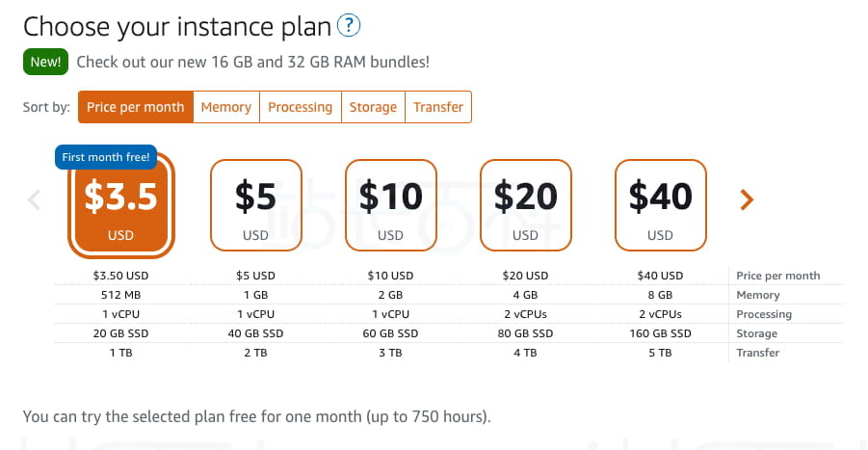Image resolution: width=868 pixels, height=450 pixels.
Task: Click the Price per month row label
Action: [x=777, y=276]
